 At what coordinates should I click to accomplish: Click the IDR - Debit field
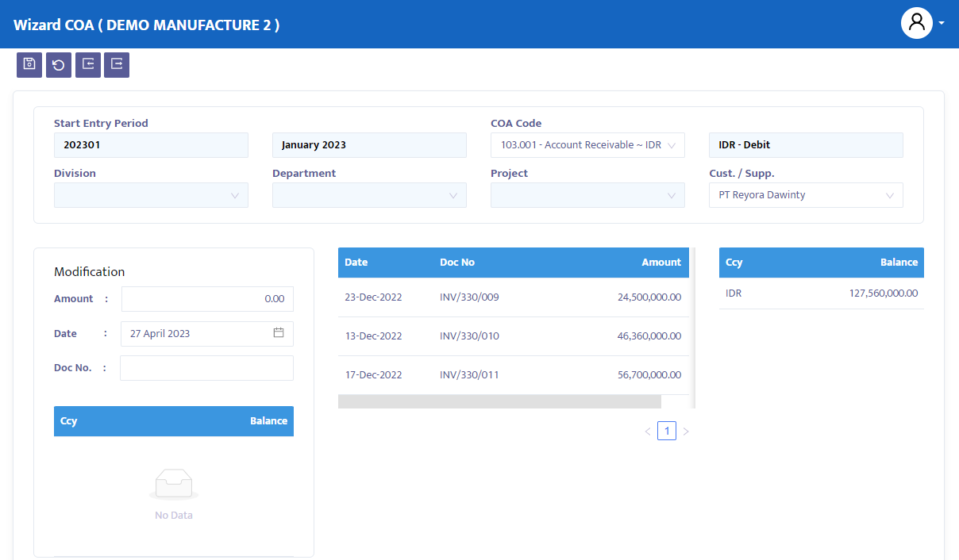806,145
